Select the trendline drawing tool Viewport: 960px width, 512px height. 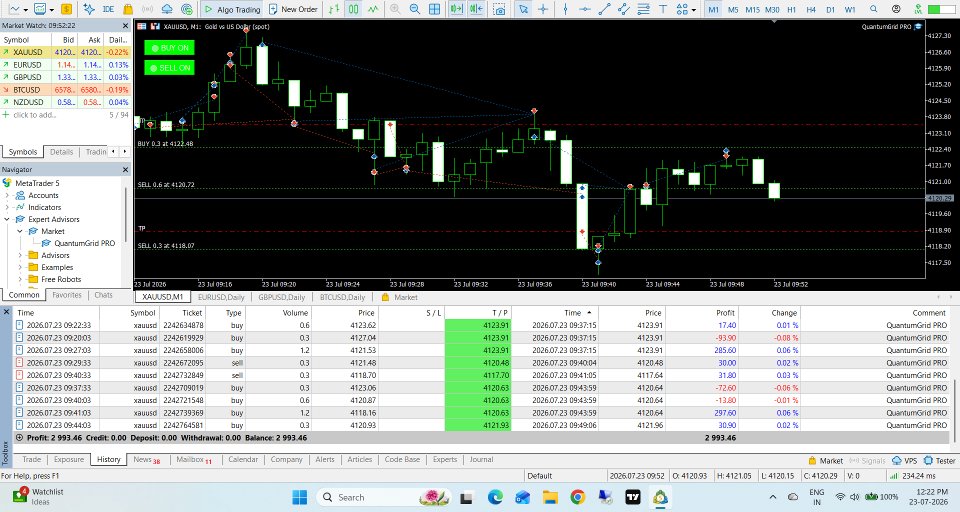coord(604,9)
